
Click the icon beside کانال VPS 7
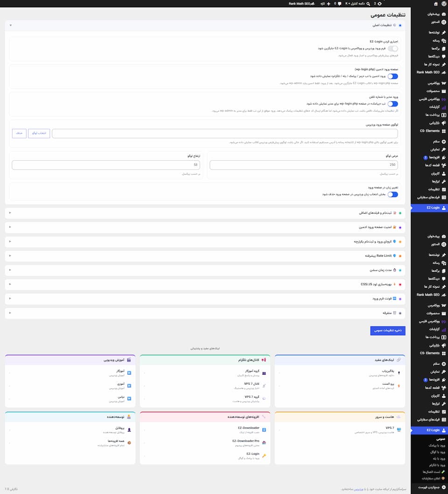tap(264, 386)
